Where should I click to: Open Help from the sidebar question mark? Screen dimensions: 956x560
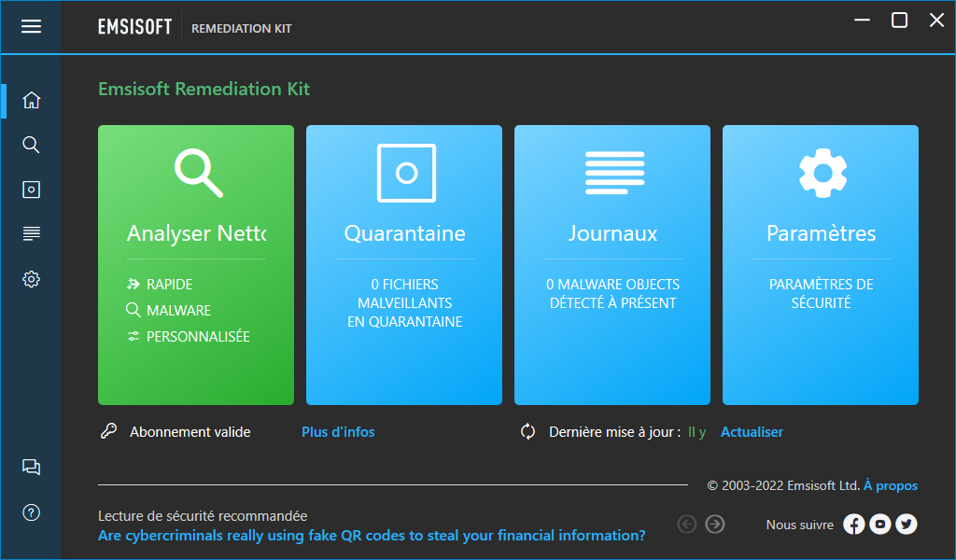pos(31,512)
